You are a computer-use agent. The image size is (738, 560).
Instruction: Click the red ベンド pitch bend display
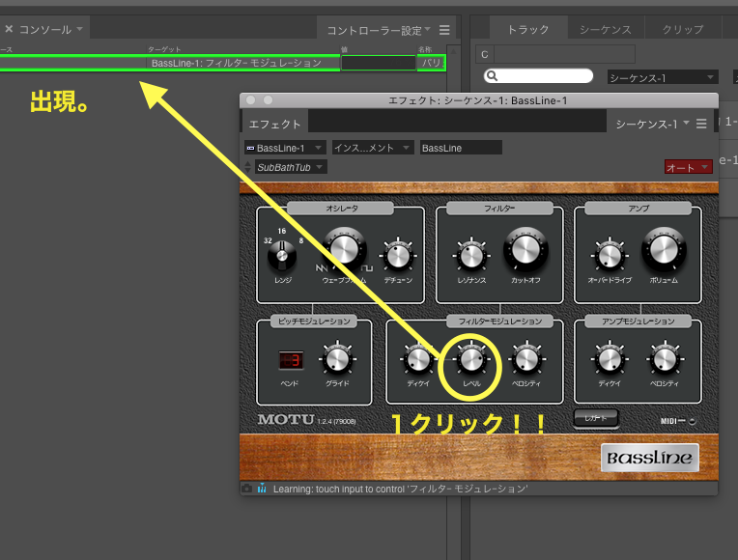coord(292,360)
